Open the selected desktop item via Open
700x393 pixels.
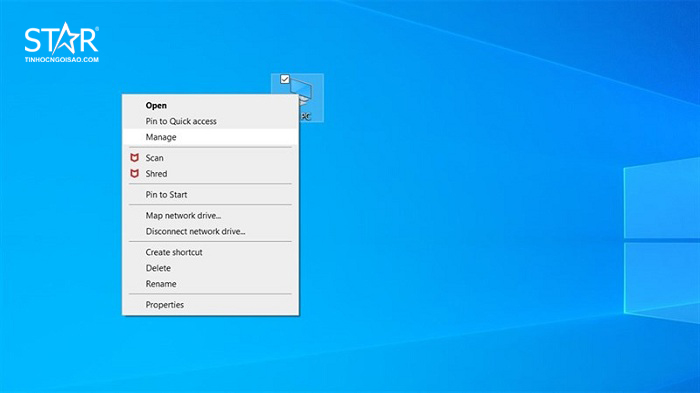point(210,105)
